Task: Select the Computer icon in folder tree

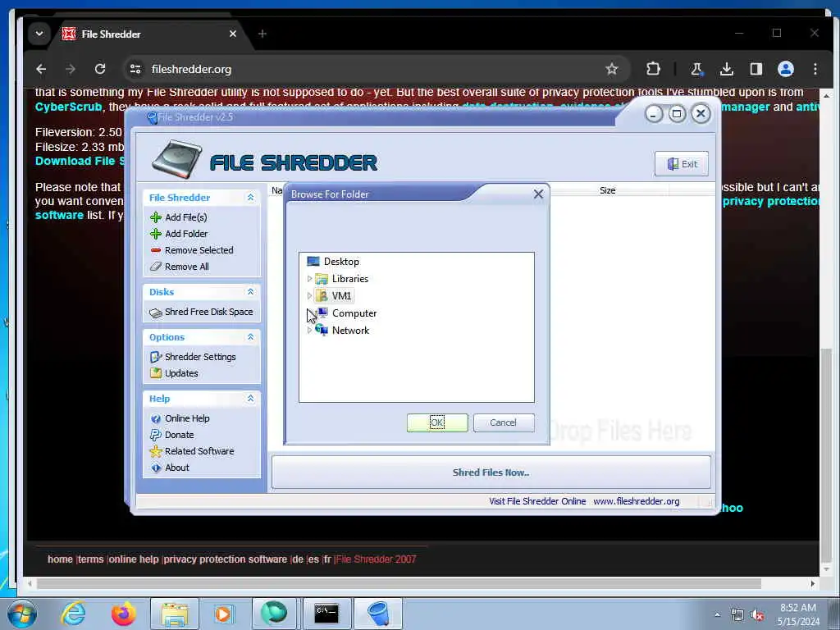Action: [322, 313]
